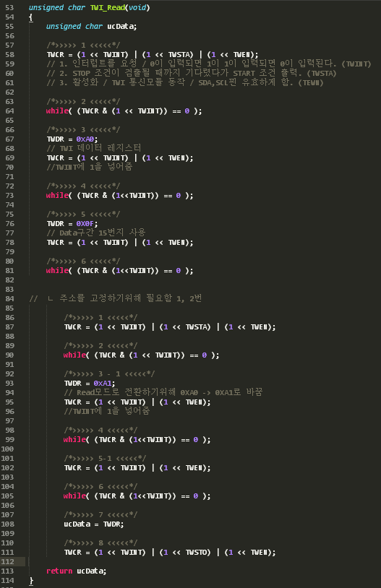
Task: Click line number 87 in the gutter
Action: click(x=9, y=327)
